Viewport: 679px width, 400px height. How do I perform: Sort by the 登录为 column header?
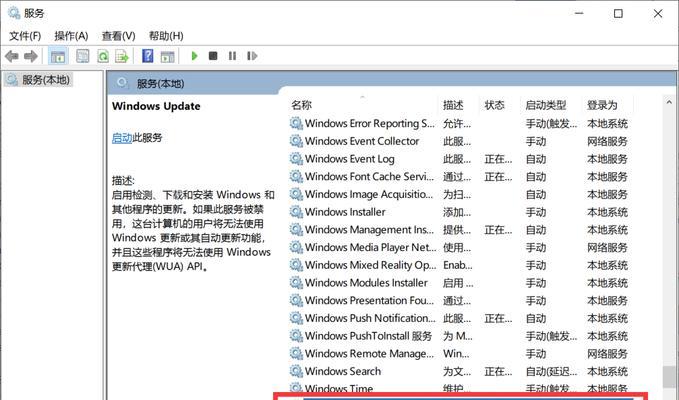602,105
